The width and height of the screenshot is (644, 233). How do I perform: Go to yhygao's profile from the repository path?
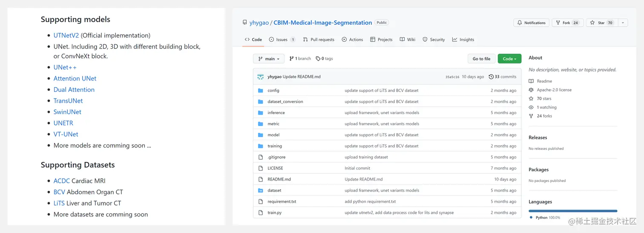(x=259, y=23)
